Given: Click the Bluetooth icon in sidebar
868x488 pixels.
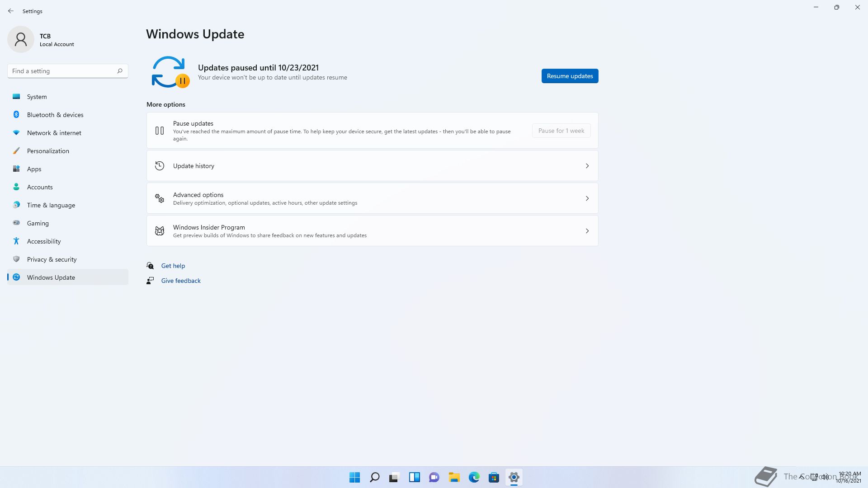Looking at the screenshot, I should 16,114.
